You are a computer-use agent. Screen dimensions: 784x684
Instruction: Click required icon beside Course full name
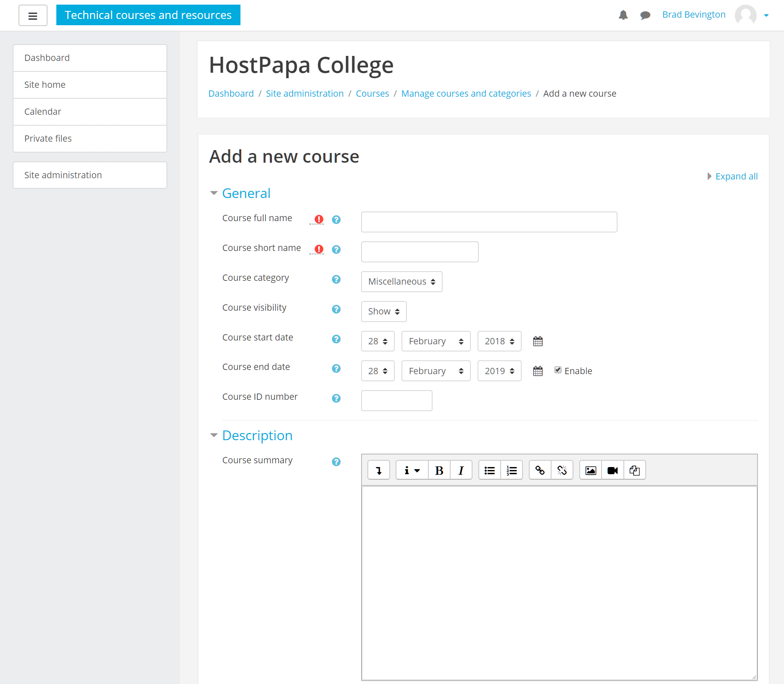319,219
